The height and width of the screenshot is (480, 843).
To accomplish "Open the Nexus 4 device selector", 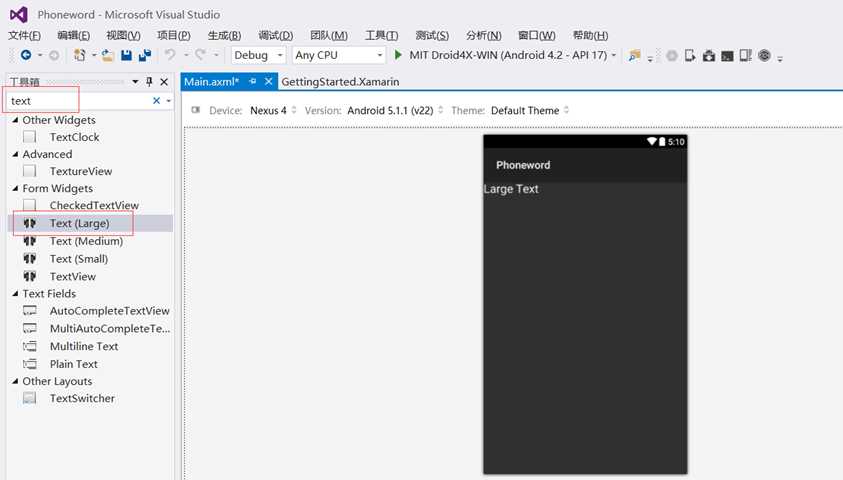I will tap(273, 110).
